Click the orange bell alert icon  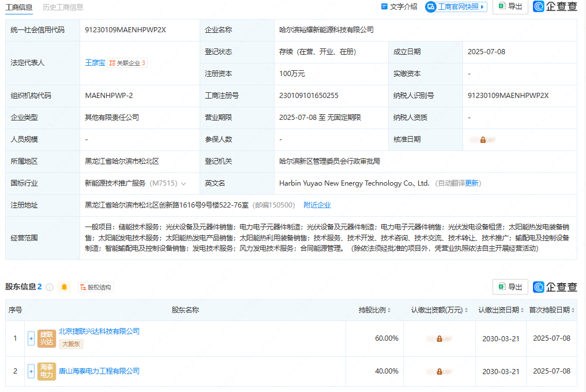coord(64,287)
